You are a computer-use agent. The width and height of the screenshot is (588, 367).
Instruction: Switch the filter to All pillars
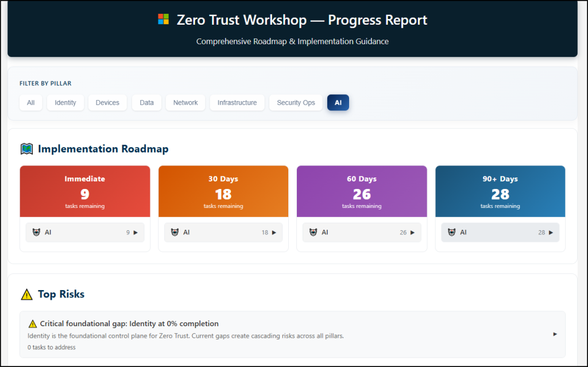[x=30, y=102]
